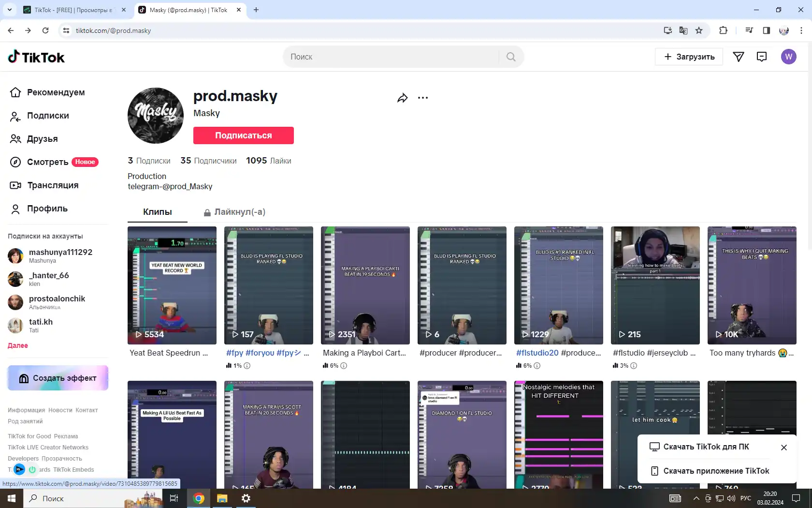The image size is (812, 508).
Task: Switch to the first TikTok [FREE] browser tab
Action: [74, 10]
